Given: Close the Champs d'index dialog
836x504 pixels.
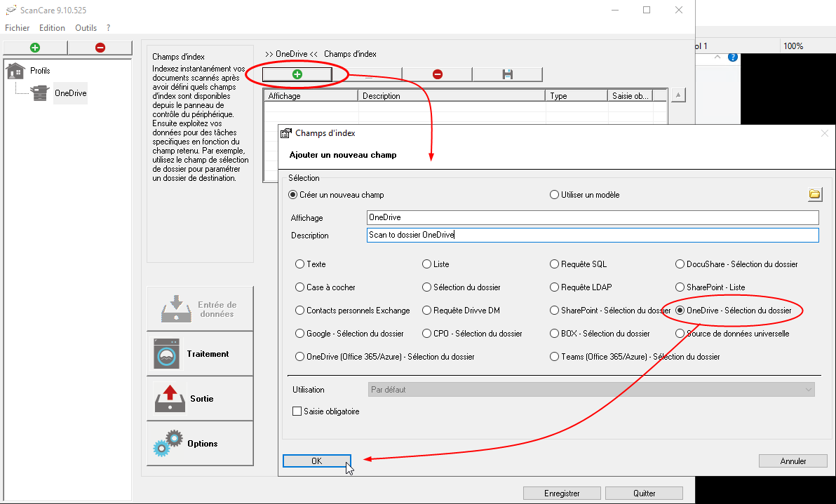Looking at the screenshot, I should pos(825,133).
